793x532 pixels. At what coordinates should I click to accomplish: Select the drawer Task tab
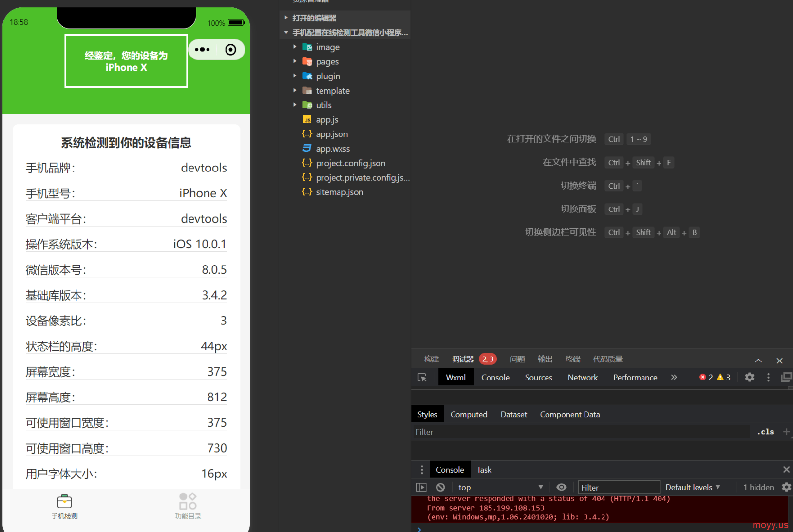pyautogui.click(x=484, y=470)
